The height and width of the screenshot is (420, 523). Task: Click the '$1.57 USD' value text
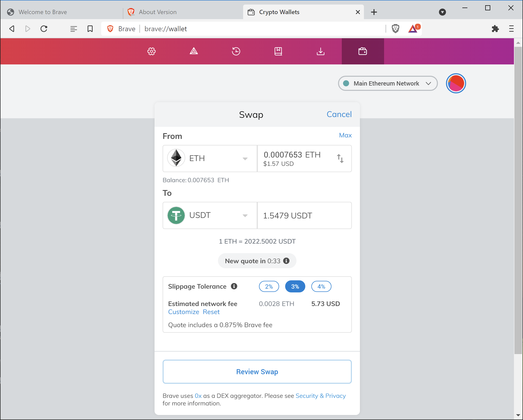[278, 164]
